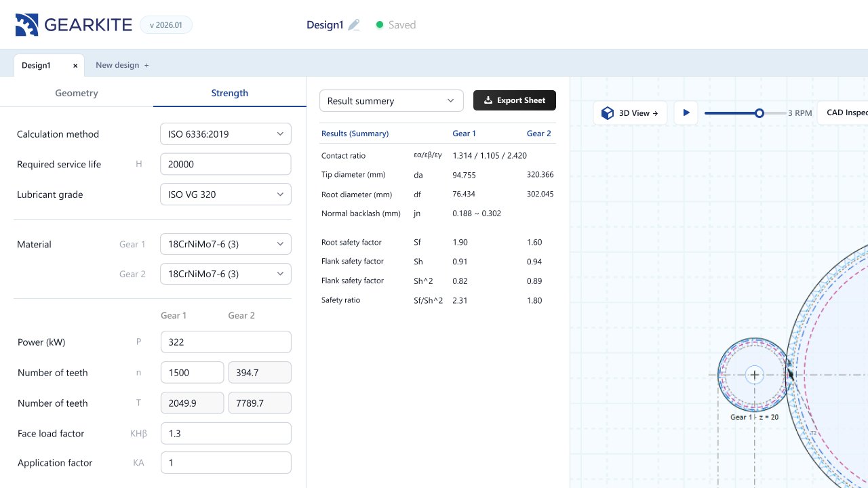Image resolution: width=868 pixels, height=488 pixels.
Task: Click the plus icon beside New design
Action: (x=146, y=65)
